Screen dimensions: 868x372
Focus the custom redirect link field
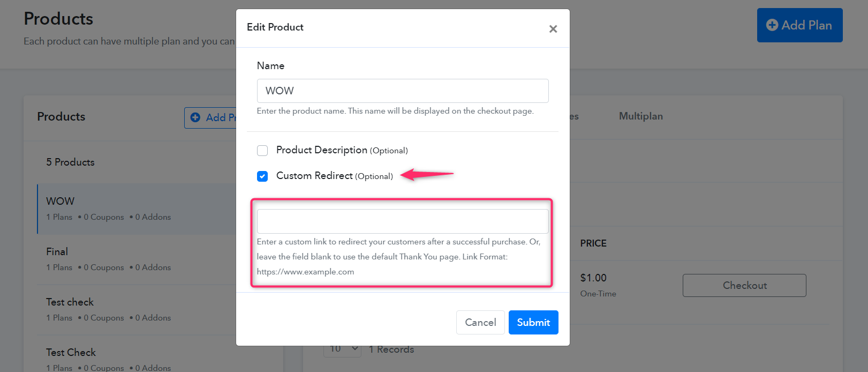pos(403,221)
